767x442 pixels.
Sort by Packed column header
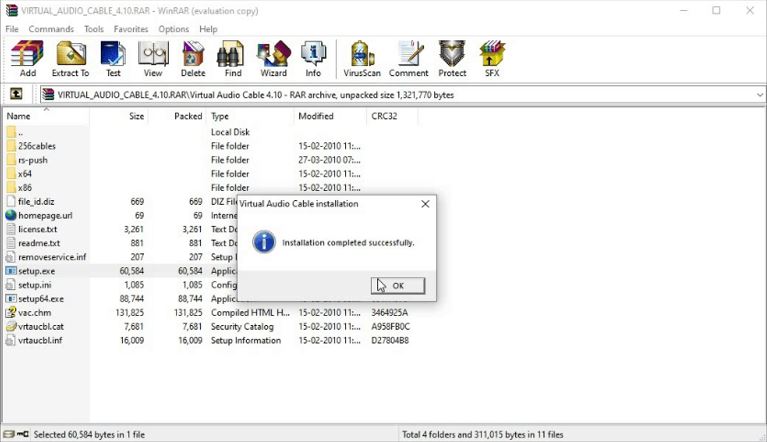click(177, 116)
